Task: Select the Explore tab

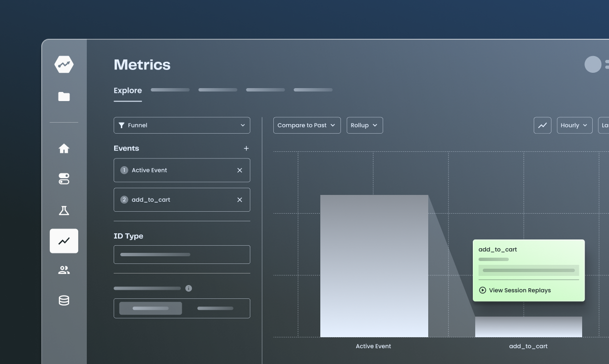Action: coord(128,91)
